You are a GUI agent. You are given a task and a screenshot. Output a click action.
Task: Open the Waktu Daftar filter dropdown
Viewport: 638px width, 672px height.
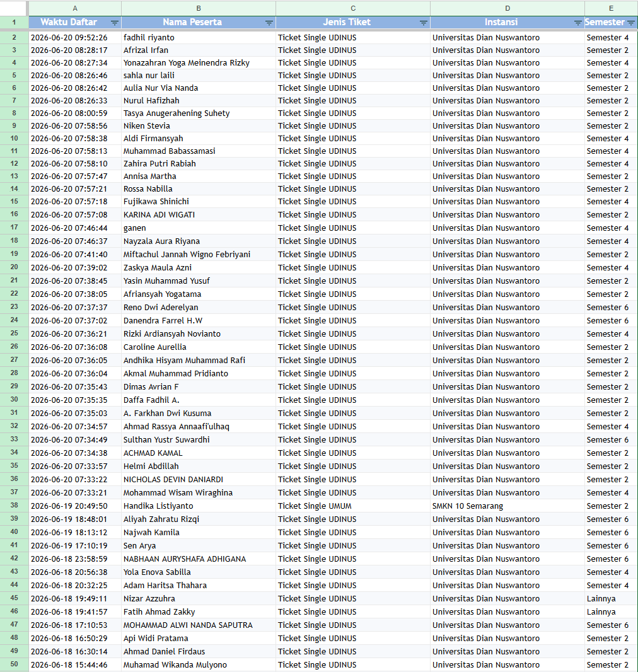[114, 23]
